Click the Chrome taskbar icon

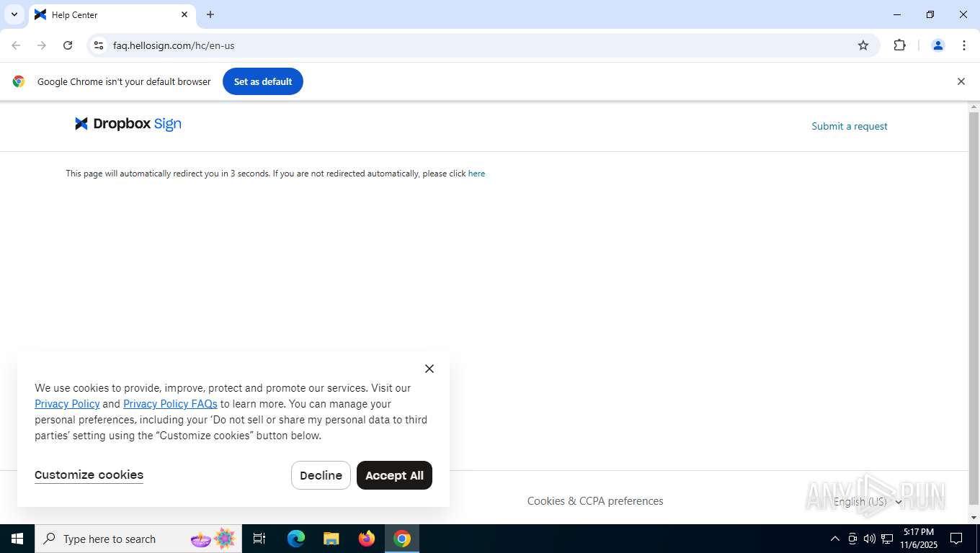402,539
